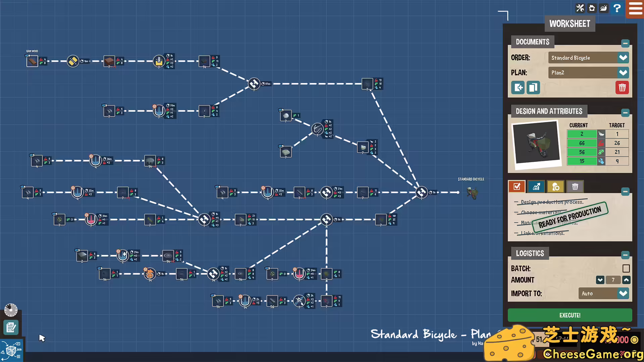Viewport: 644px width, 362px height.
Task: Click the worker settings gear icon in Worksheet
Action: point(556,187)
